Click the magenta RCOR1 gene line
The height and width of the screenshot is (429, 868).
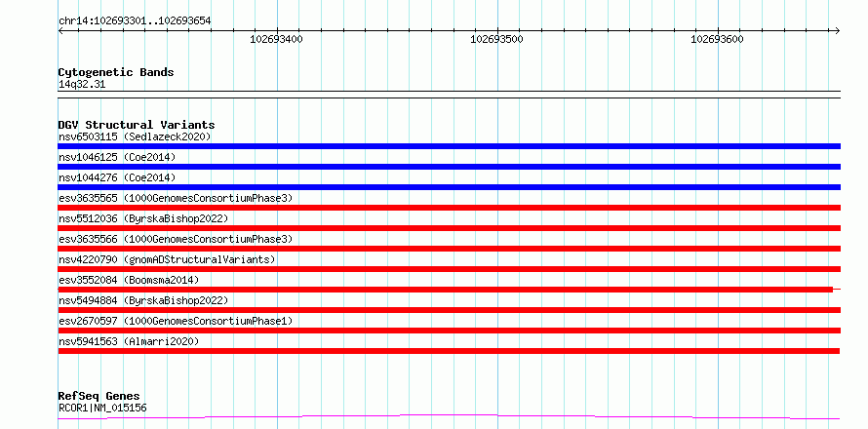click(449, 416)
